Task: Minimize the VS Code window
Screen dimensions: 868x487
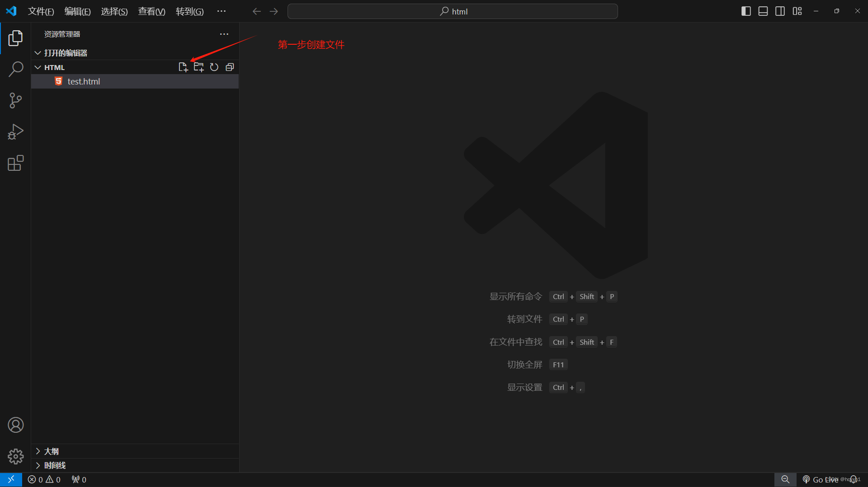Action: pyautogui.click(x=816, y=11)
